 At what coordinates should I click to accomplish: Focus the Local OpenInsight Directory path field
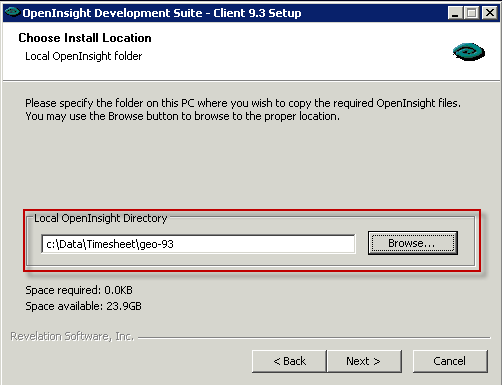tap(198, 244)
